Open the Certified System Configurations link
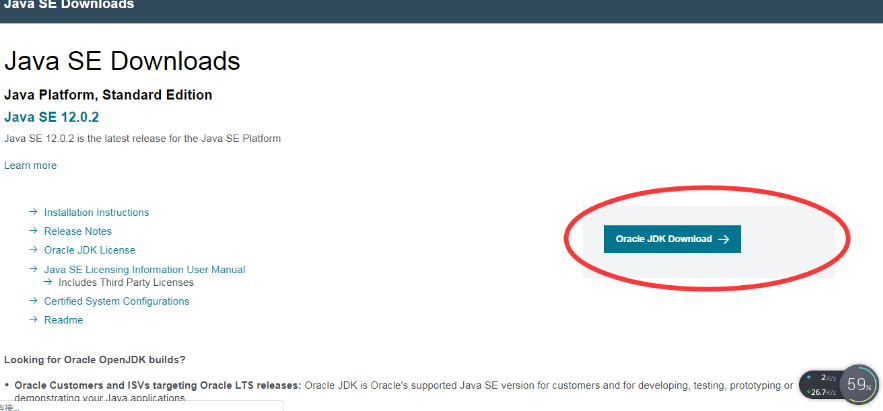This screenshot has width=883, height=411. [117, 301]
